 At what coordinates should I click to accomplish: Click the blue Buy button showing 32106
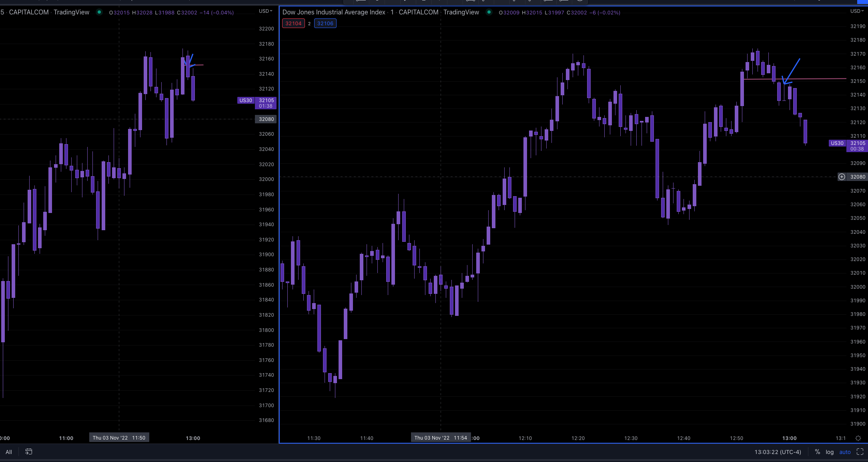pos(325,23)
